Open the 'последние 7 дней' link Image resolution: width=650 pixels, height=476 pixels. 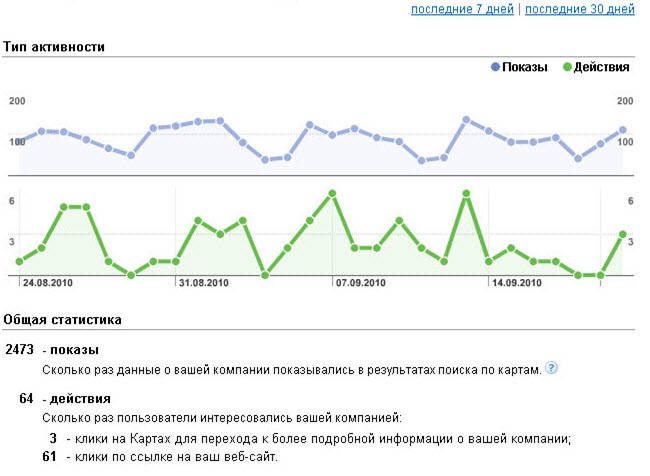click(x=462, y=9)
